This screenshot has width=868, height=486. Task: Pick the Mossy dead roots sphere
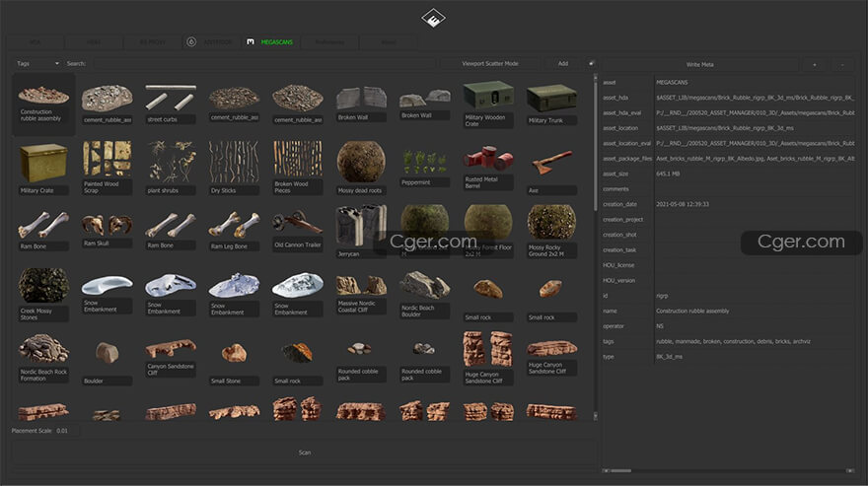click(361, 168)
